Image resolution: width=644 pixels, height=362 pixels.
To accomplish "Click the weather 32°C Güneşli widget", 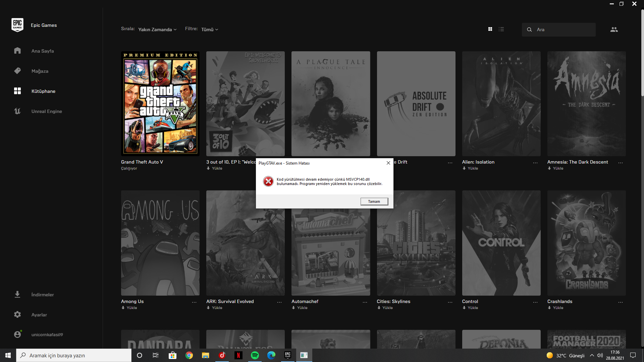I will point(566,355).
